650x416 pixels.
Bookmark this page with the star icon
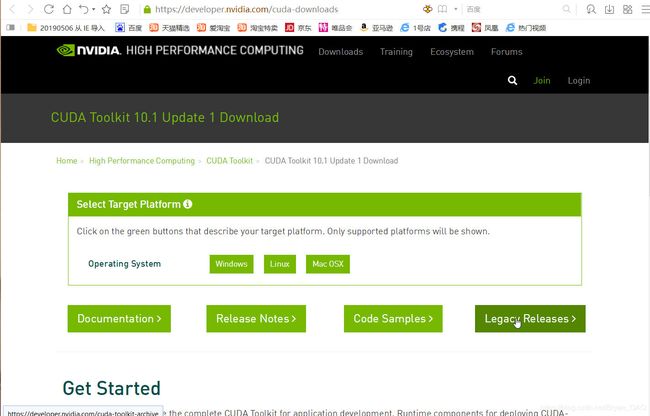tap(107, 9)
